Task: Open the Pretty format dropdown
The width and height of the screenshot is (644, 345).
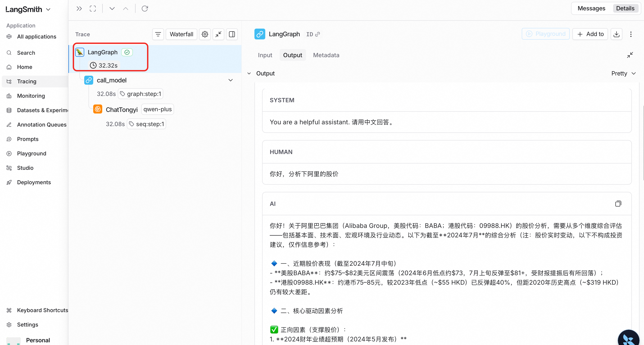Action: [x=623, y=73]
